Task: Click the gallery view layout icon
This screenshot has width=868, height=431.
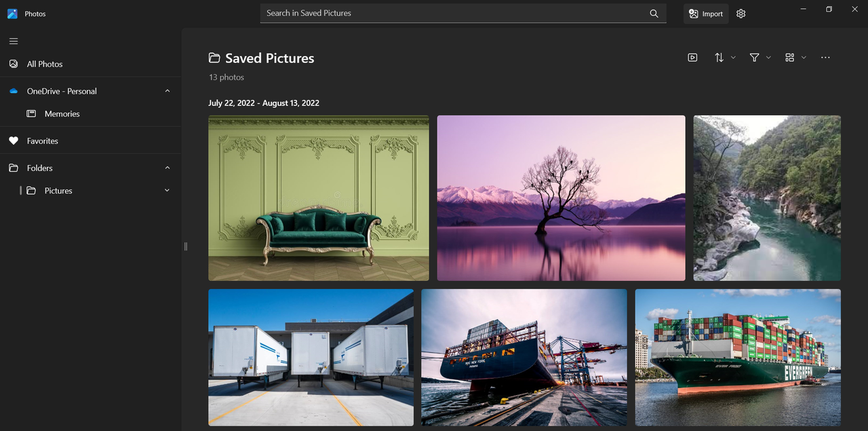Action: click(789, 58)
